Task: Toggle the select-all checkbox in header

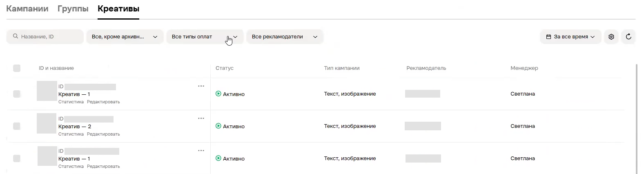Action: (x=17, y=68)
